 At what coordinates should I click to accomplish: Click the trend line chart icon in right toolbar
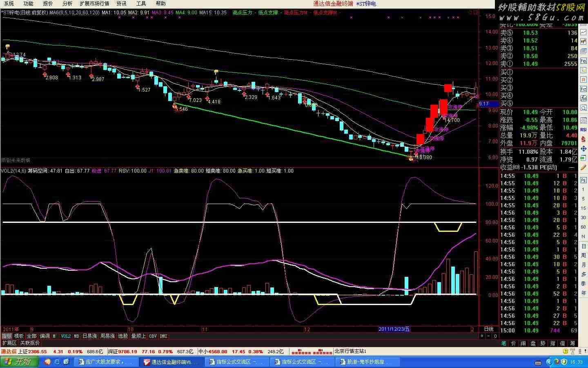pos(584,33)
